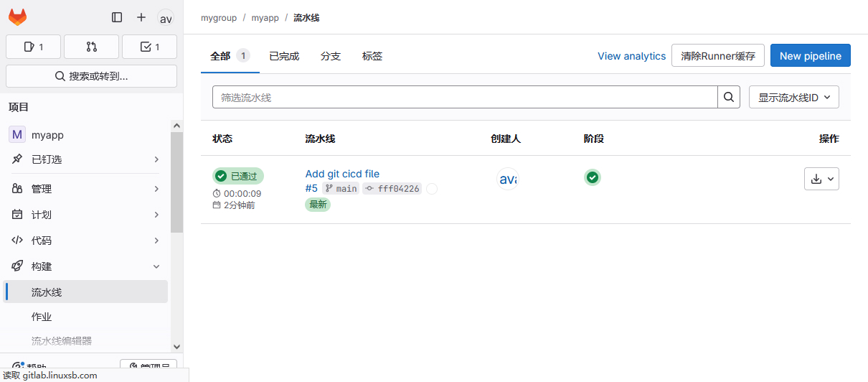
Task: Open the merge requests icon
Action: point(91,47)
